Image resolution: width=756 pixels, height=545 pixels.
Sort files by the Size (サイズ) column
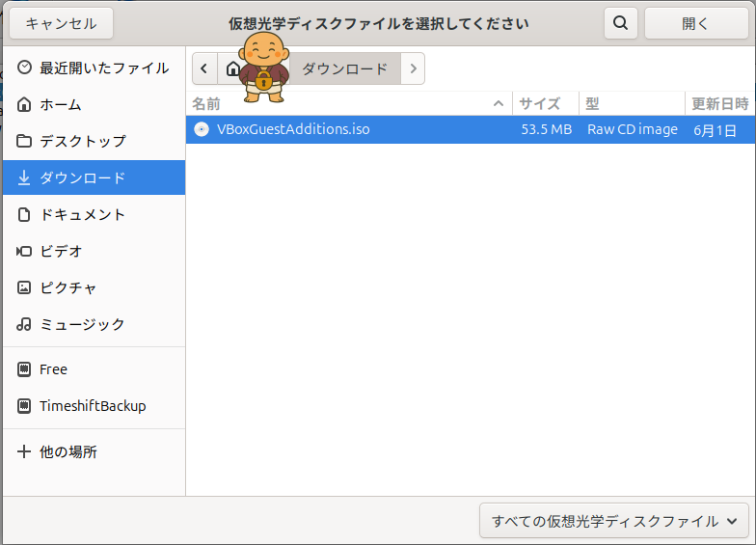point(545,103)
